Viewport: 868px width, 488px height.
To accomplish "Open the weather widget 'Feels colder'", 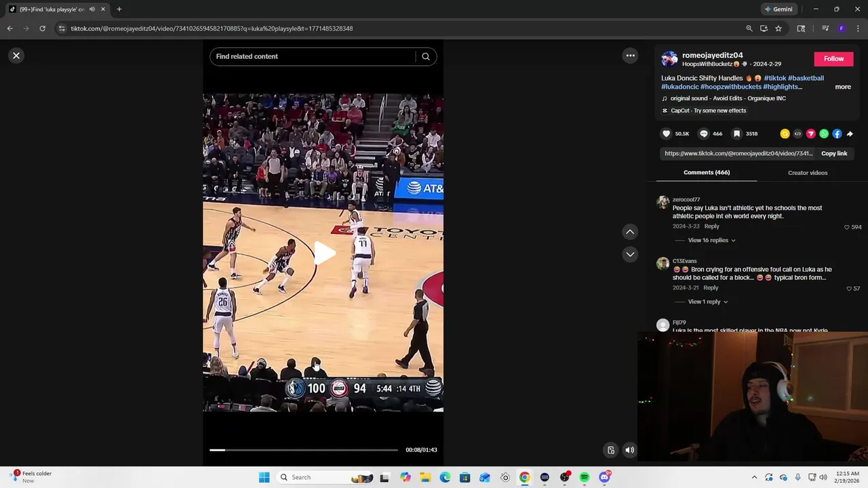I will 31,477.
